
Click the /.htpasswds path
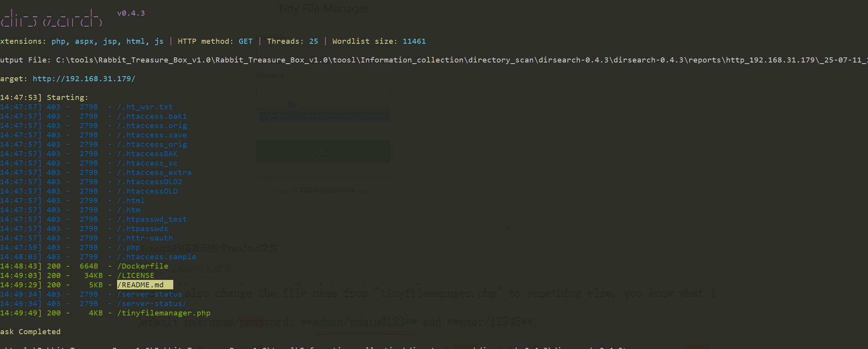[x=143, y=229]
